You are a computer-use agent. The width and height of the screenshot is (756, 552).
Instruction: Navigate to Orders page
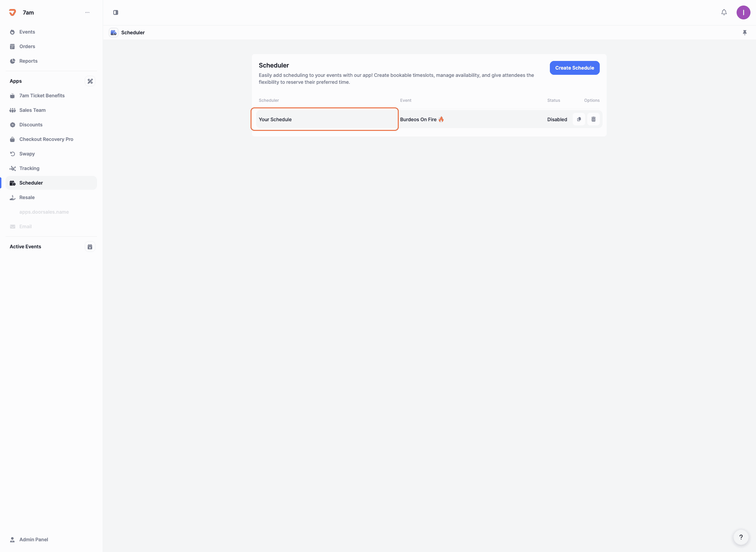point(27,46)
